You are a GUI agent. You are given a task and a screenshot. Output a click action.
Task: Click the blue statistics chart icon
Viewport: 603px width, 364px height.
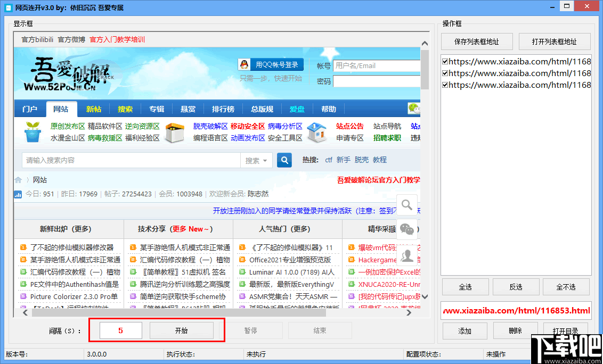[x=18, y=194]
